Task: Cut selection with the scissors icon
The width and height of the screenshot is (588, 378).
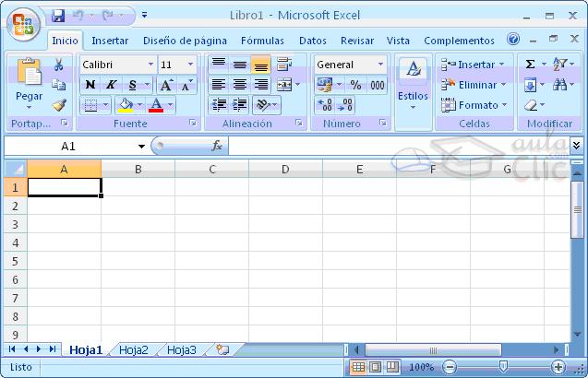Action: (x=58, y=65)
